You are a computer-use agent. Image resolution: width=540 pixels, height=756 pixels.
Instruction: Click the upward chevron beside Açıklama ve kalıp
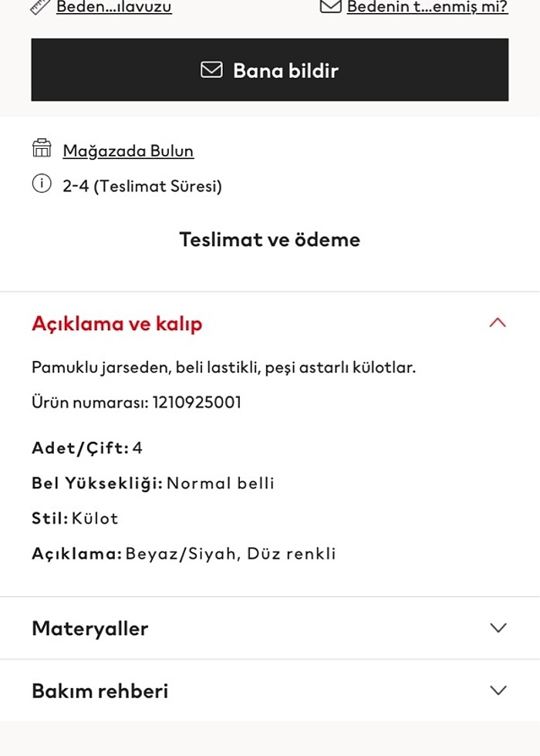click(x=498, y=322)
